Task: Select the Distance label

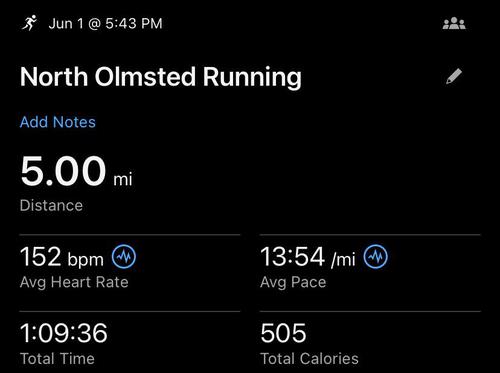Action: (x=51, y=206)
